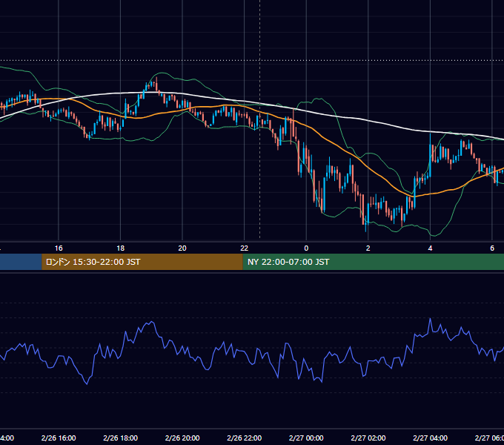The height and width of the screenshot is (445, 504).
Task: Click the 2/26 22:00 label on the lower axis
Action: (245, 438)
